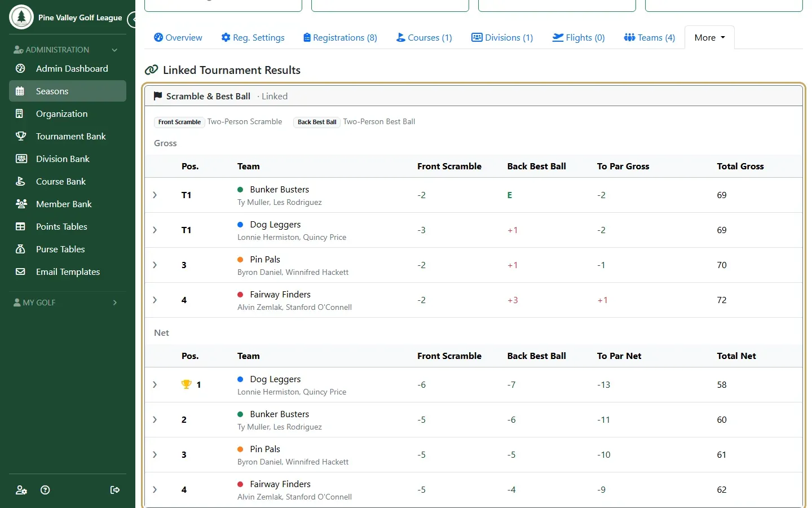Click the linked chain icon beside Linked Tournament Results
The height and width of the screenshot is (508, 812).
pos(151,70)
